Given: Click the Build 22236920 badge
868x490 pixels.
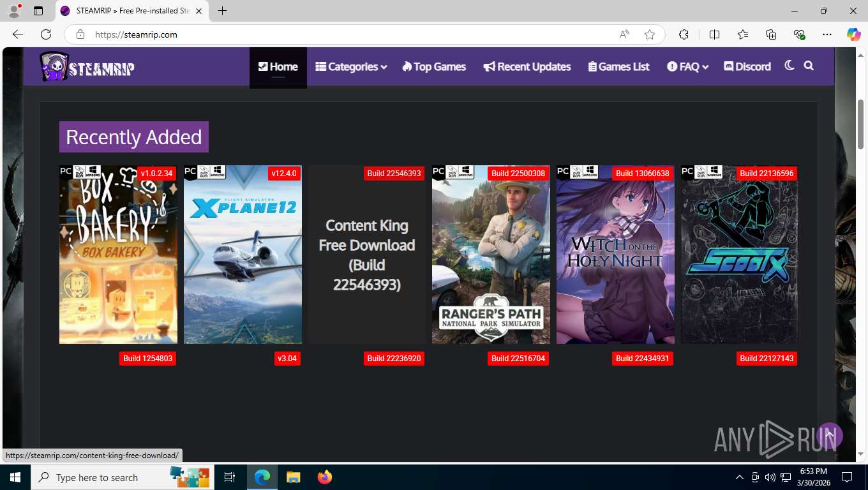Looking at the screenshot, I should point(394,359).
